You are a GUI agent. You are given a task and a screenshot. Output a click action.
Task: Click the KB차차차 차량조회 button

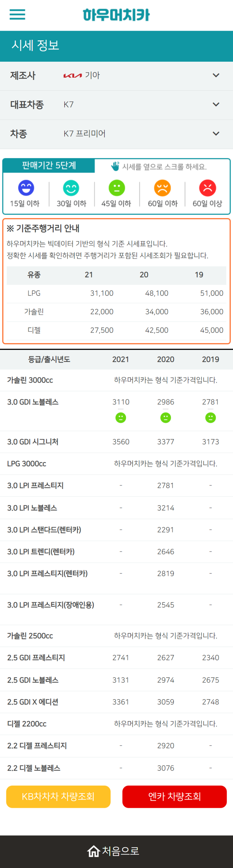click(58, 797)
